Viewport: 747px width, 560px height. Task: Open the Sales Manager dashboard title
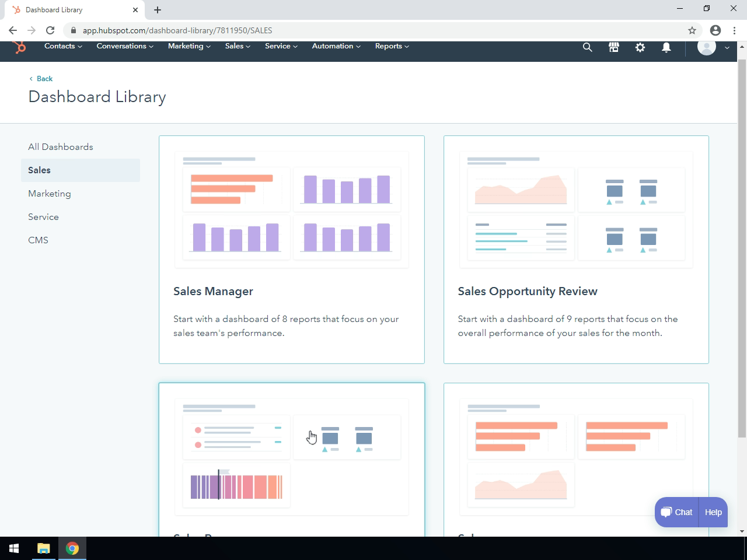[213, 291]
